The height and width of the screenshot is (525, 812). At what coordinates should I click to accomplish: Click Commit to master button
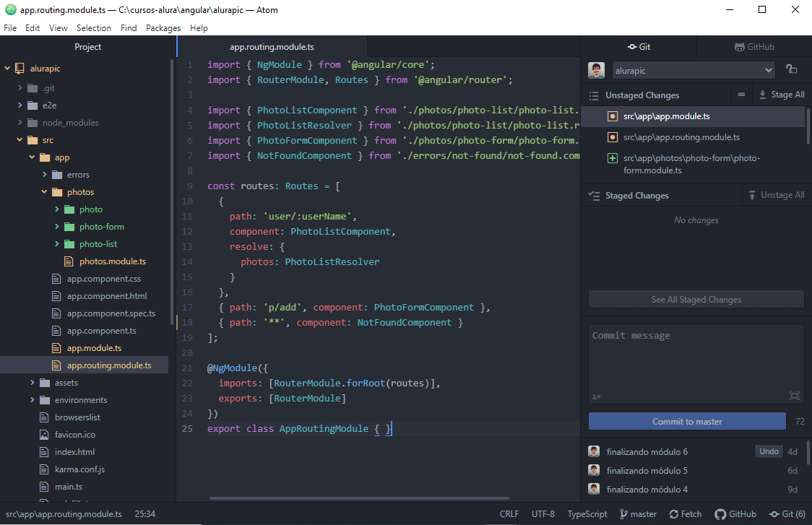click(x=687, y=422)
